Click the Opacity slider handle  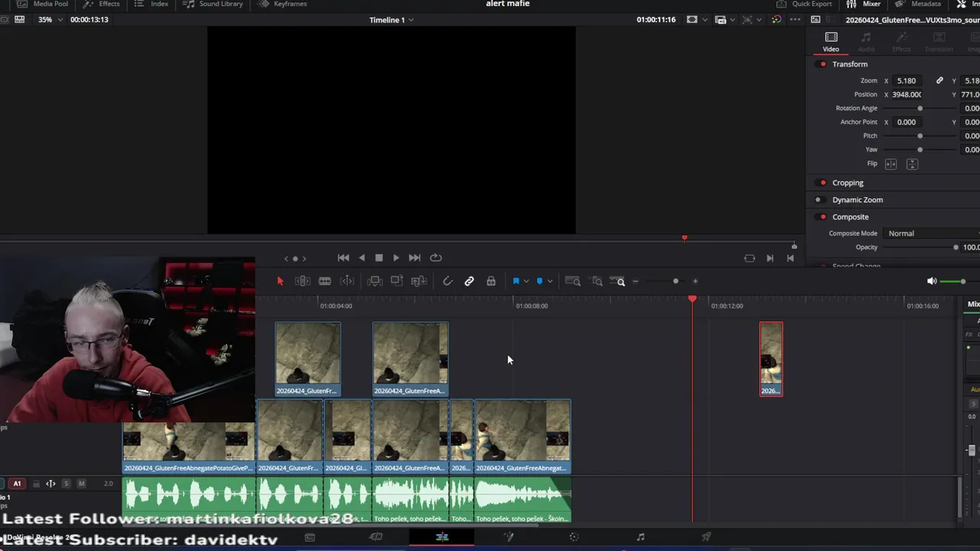click(x=955, y=247)
